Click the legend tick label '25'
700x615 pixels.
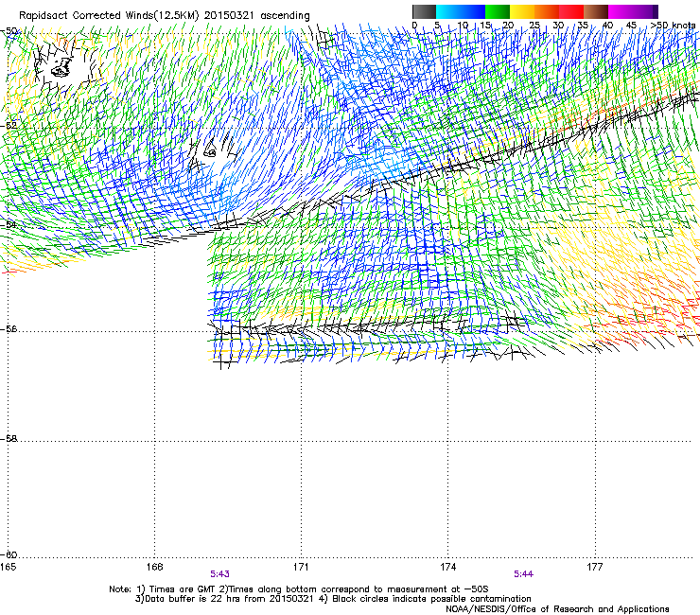534,26
